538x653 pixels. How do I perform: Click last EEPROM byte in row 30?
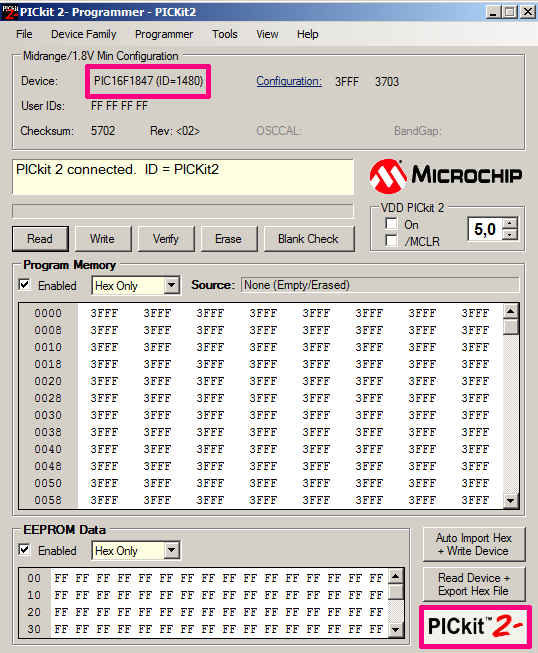click(376, 629)
